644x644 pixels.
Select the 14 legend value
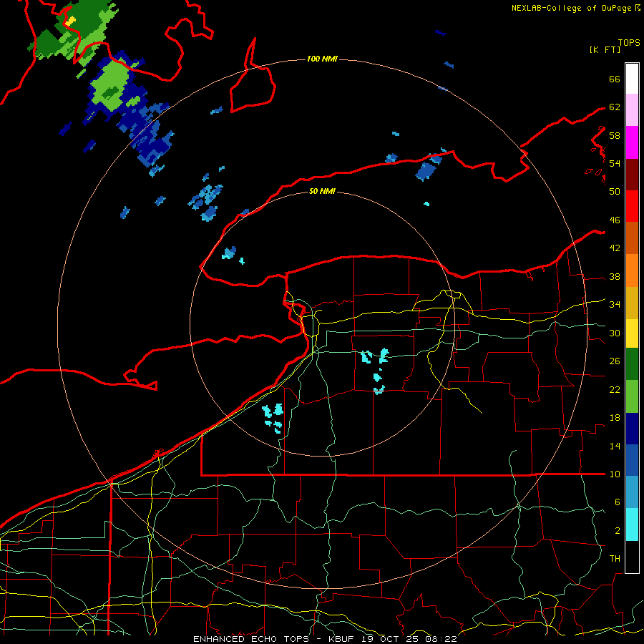tap(615, 446)
